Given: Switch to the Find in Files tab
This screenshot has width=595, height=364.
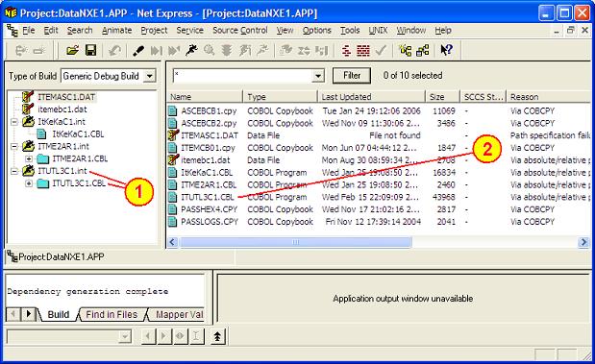Looking at the screenshot, I should [112, 314].
